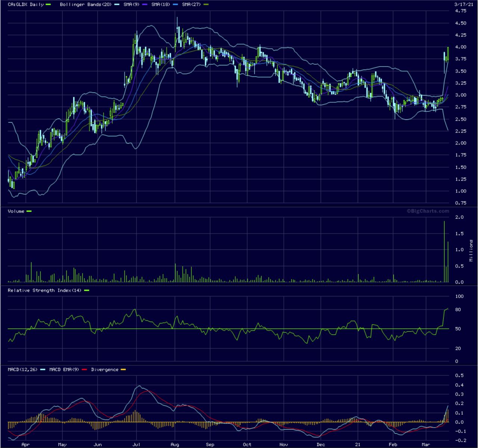Click the Feb label on time axis
Screen dimensions: 478x448
pyautogui.click(x=393, y=445)
